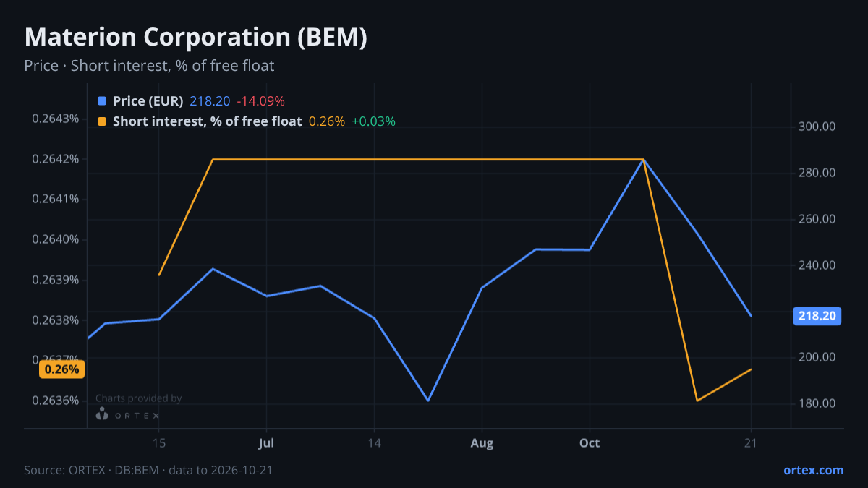
Task: Click the 15 date label on x-axis
Action: click(158, 443)
